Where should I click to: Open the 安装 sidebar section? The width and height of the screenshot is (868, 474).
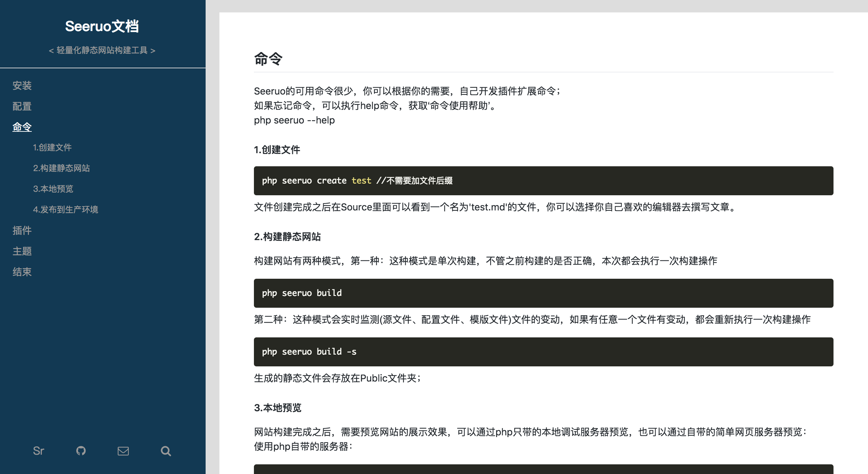coord(22,86)
